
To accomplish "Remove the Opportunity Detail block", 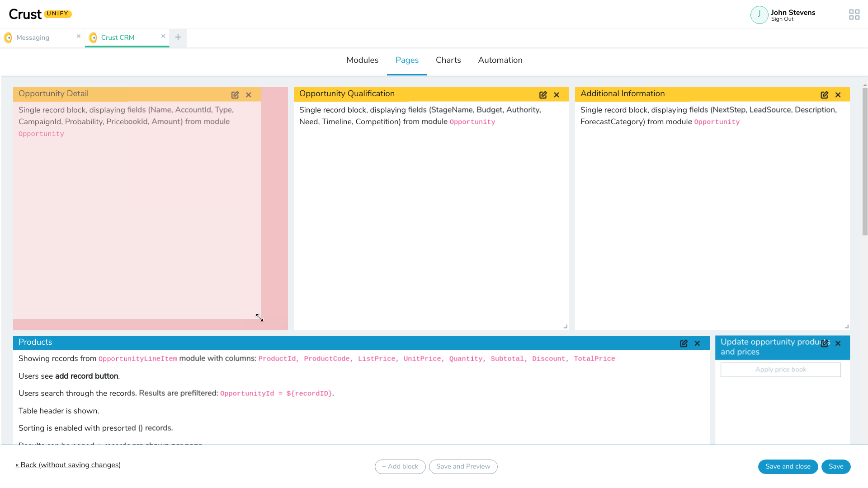I will pyautogui.click(x=249, y=95).
